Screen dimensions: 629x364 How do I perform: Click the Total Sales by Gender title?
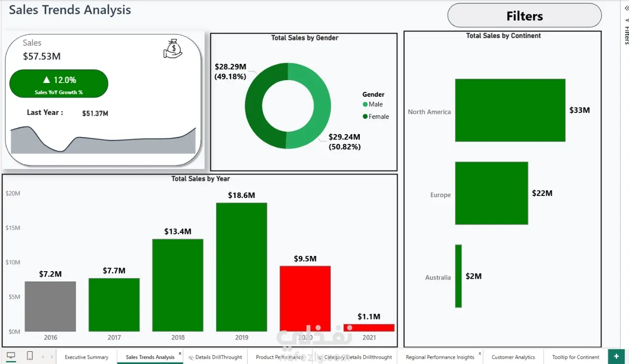click(305, 38)
